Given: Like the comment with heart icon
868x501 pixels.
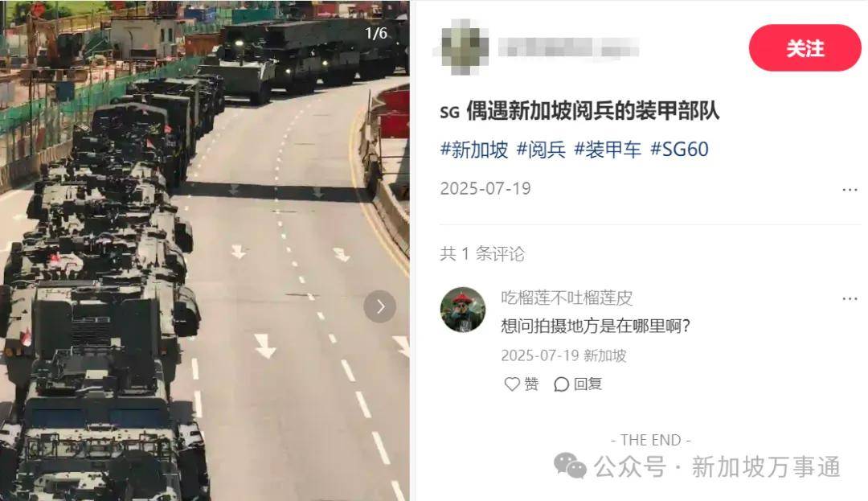Looking at the screenshot, I should coord(512,384).
